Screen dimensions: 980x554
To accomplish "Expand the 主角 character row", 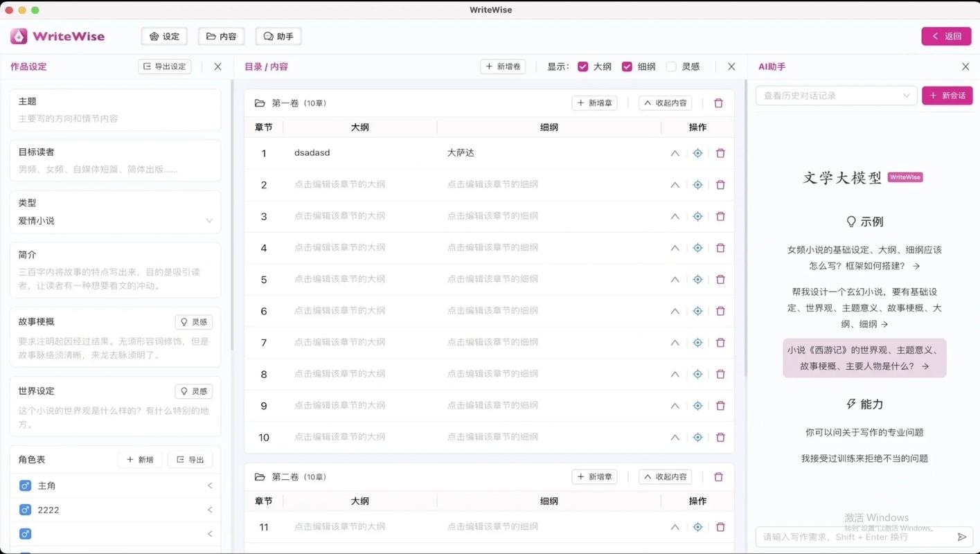I will (x=210, y=485).
